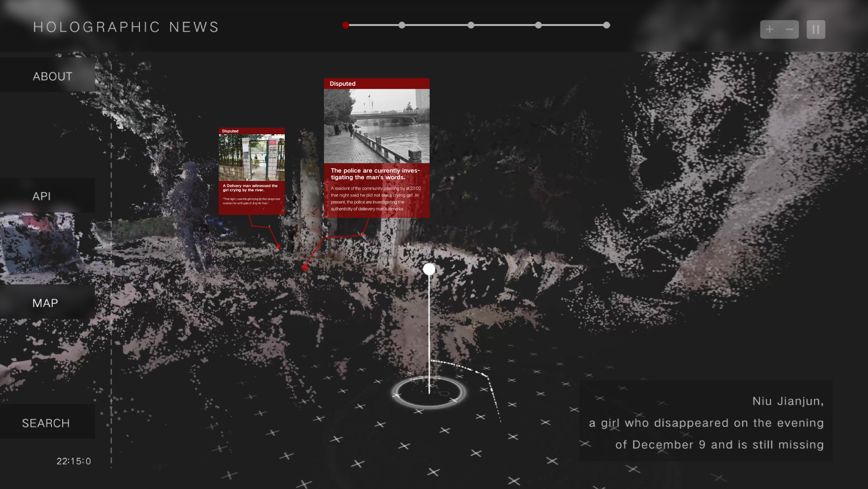Click the 22:15:0 time readout
868x489 pixels.
74,461
